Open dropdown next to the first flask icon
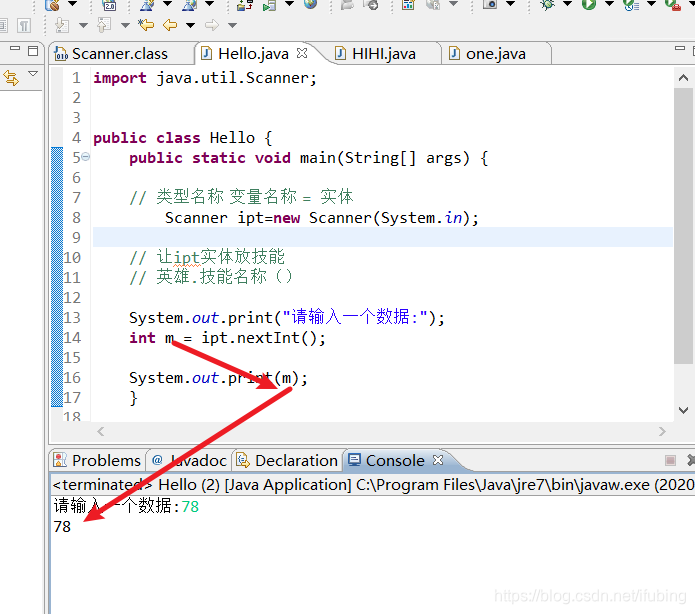Image resolution: width=695 pixels, height=614 pixels. [167, 4]
